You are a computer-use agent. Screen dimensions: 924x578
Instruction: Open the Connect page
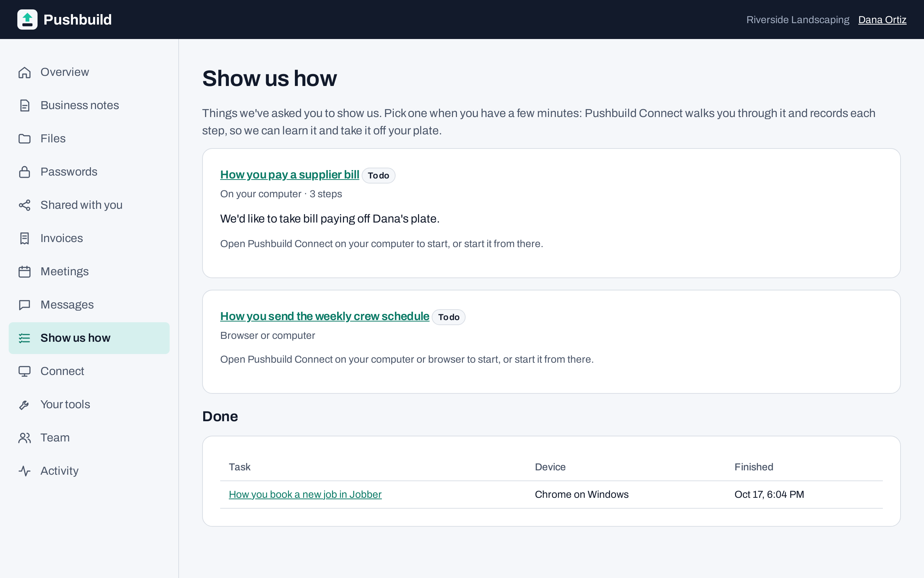click(89, 372)
